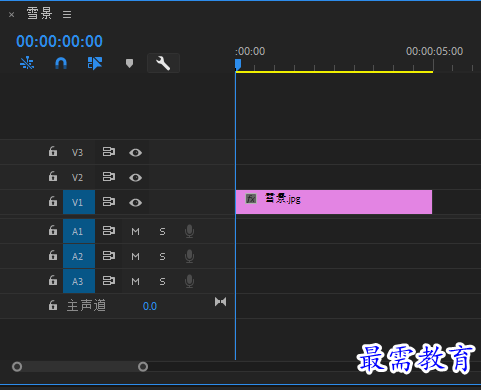Solo audio track A1

click(162, 231)
